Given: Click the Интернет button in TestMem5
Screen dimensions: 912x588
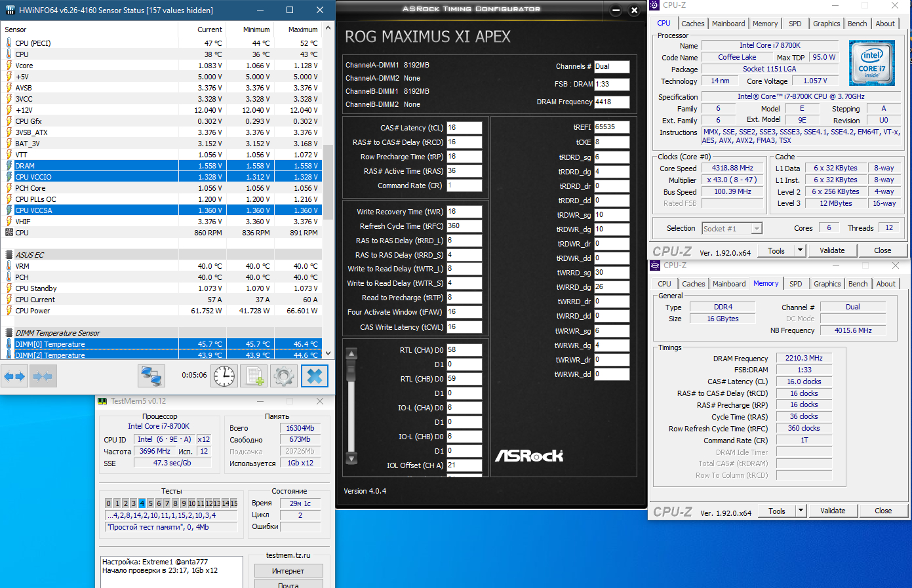Looking at the screenshot, I should pyautogui.click(x=288, y=571).
